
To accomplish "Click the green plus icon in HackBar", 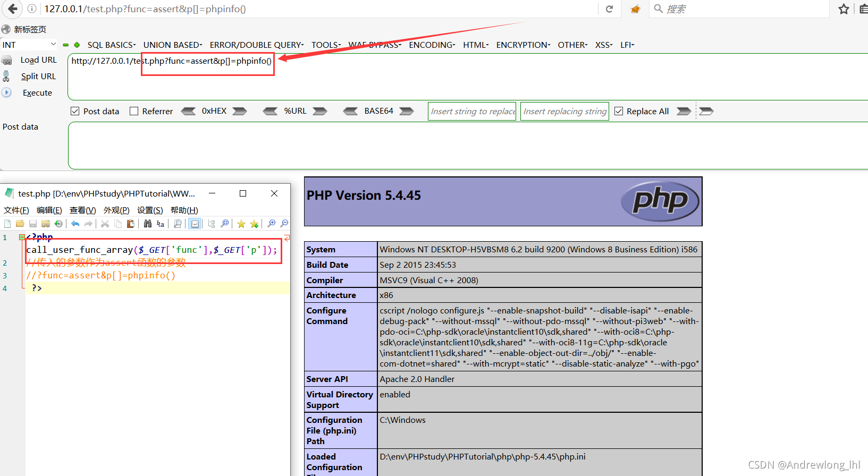I will click(77, 45).
